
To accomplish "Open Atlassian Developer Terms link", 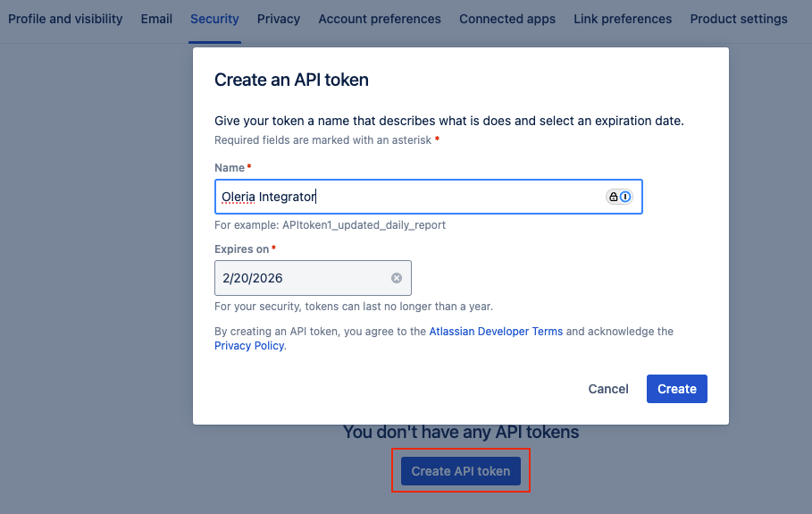I will 496,332.
